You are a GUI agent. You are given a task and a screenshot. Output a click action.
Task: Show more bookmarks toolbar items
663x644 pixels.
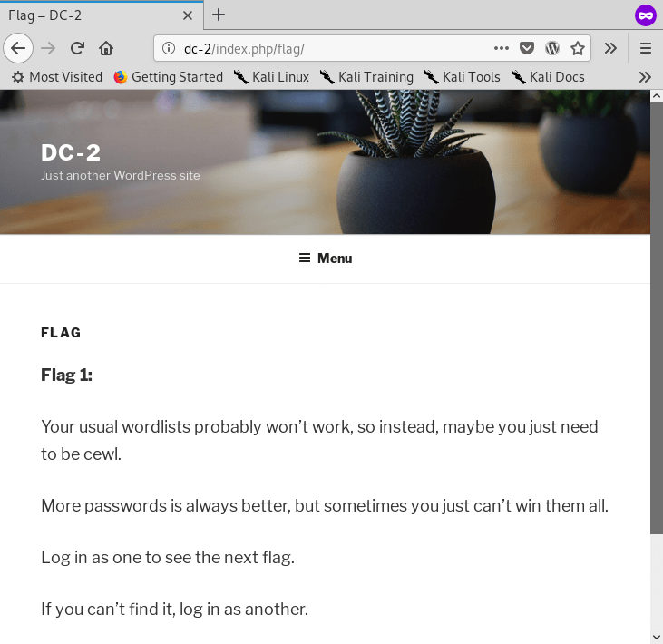click(x=645, y=77)
